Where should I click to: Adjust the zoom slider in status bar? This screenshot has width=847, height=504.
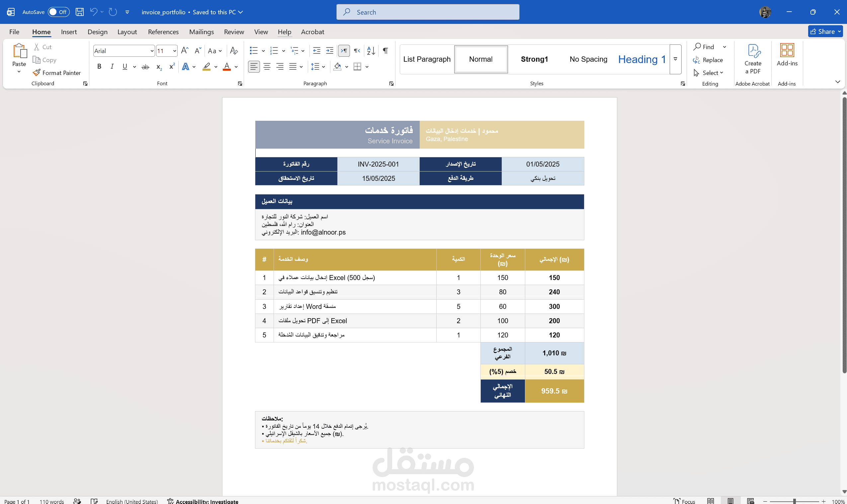click(794, 501)
